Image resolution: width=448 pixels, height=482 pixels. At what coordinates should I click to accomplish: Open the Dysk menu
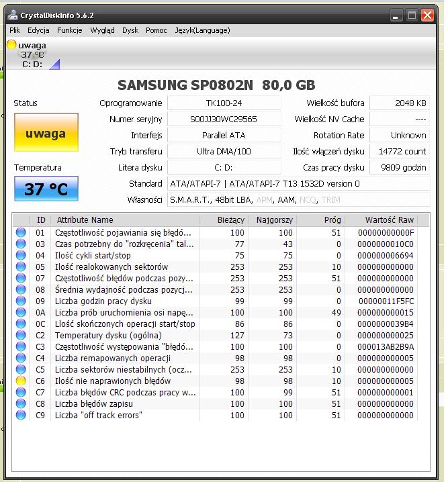[130, 30]
